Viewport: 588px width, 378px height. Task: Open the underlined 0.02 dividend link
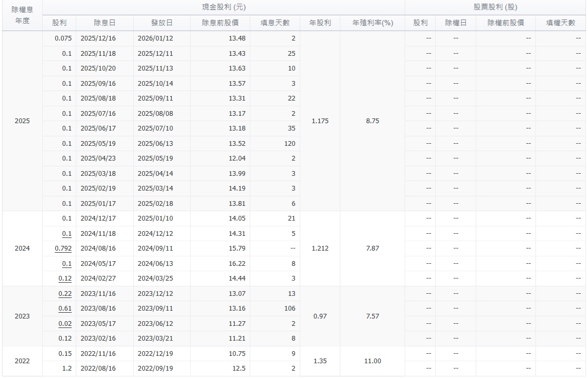point(65,324)
